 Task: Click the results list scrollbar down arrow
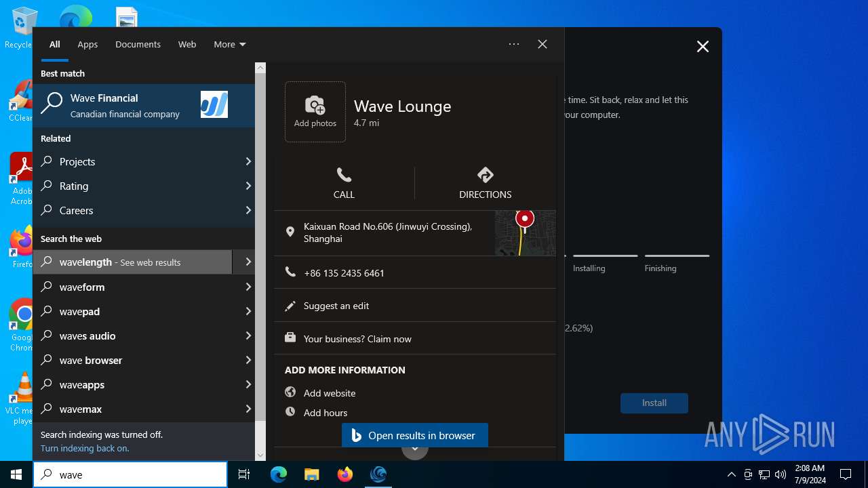click(260, 455)
